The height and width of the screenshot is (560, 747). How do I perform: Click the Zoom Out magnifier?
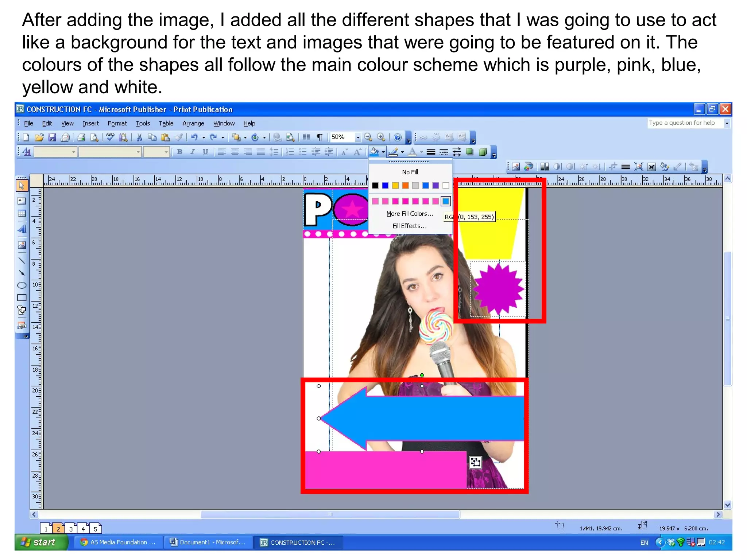tap(368, 137)
